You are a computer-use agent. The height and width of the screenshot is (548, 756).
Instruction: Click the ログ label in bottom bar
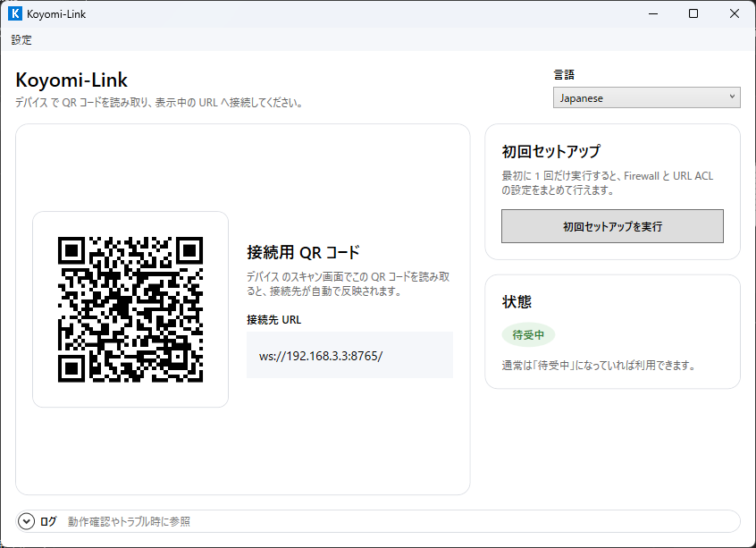click(x=48, y=521)
